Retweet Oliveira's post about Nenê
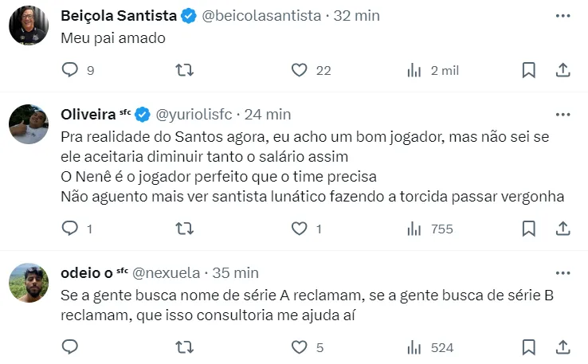588x364 pixels. [184, 229]
